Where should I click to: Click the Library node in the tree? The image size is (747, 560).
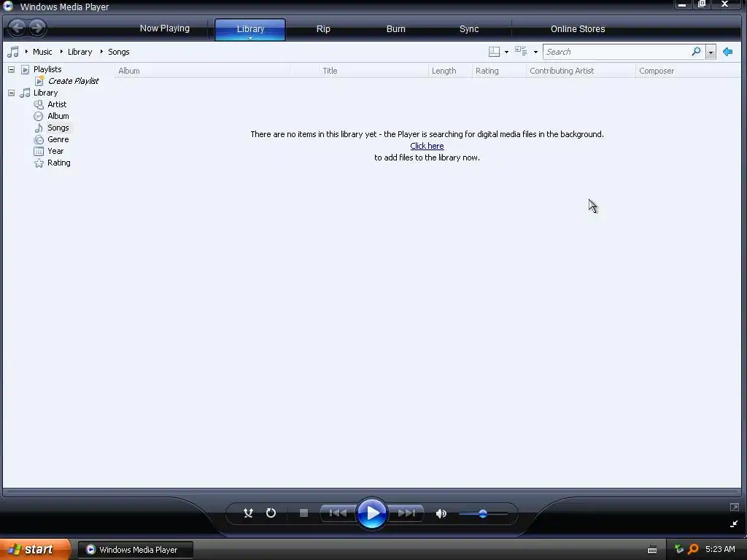pos(45,93)
